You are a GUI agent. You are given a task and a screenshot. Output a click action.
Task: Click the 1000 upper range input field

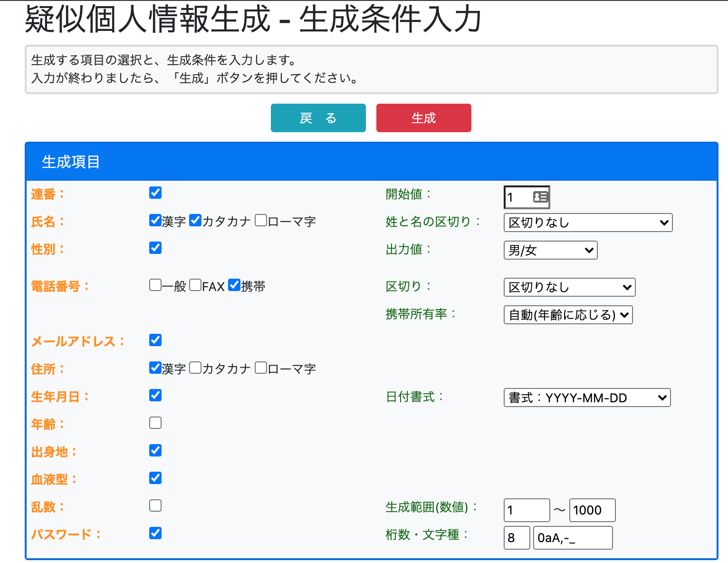(x=592, y=510)
